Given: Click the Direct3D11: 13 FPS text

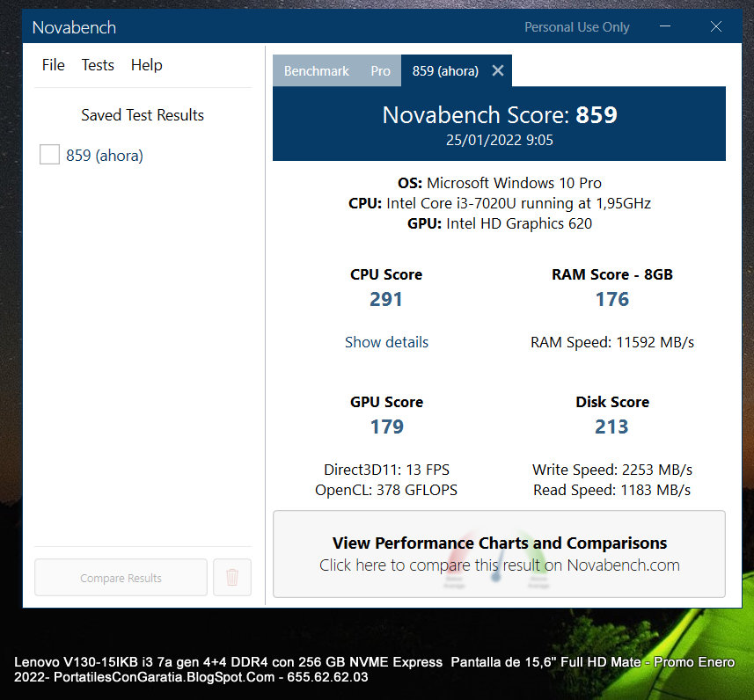Looking at the screenshot, I should click(x=386, y=470).
